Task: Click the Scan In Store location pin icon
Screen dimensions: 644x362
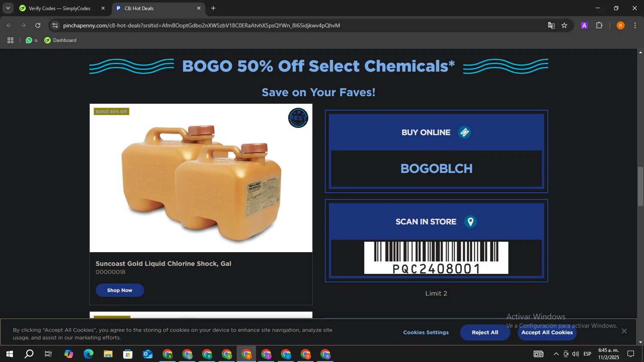Action: click(x=471, y=222)
